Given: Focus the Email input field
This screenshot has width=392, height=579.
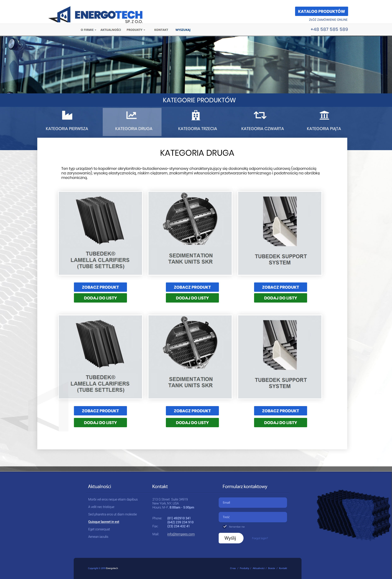Looking at the screenshot, I should (x=253, y=503).
